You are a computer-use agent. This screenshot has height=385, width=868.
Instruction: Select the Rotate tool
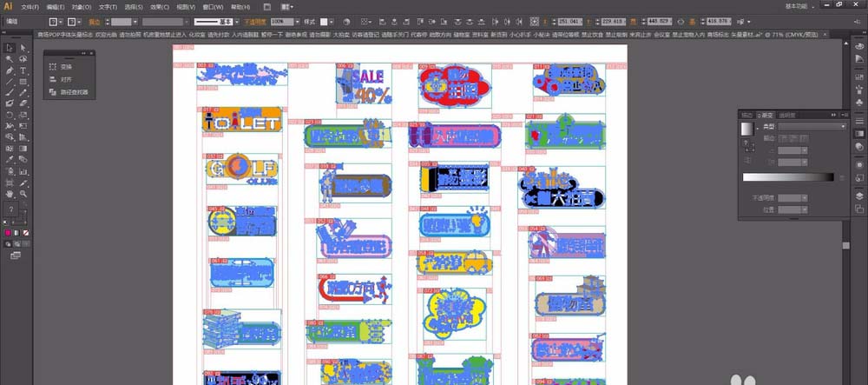(10, 115)
